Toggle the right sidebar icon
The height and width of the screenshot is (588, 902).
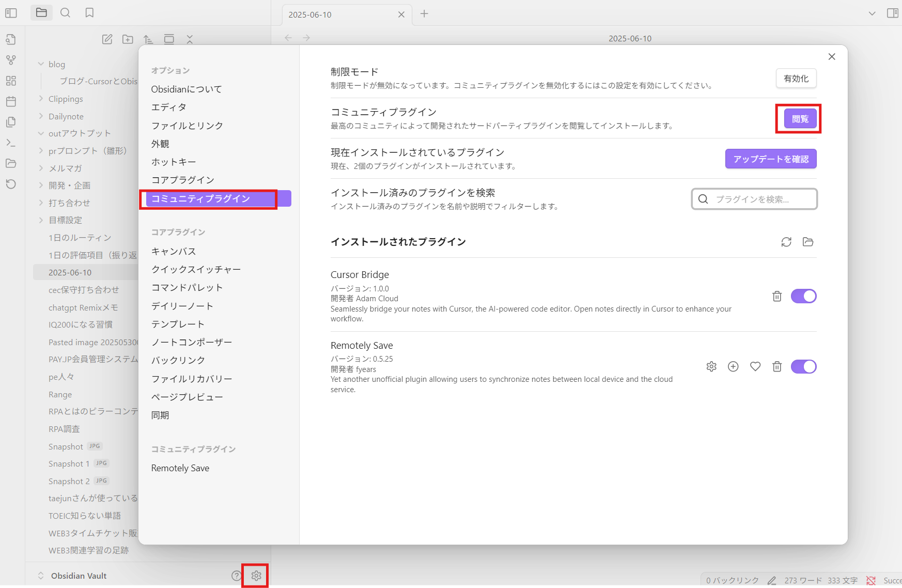pos(892,13)
